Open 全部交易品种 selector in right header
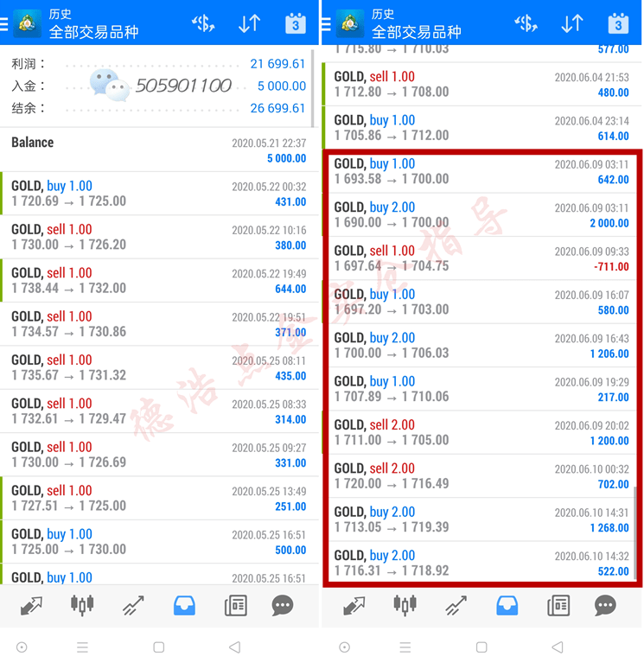 pyautogui.click(x=416, y=32)
